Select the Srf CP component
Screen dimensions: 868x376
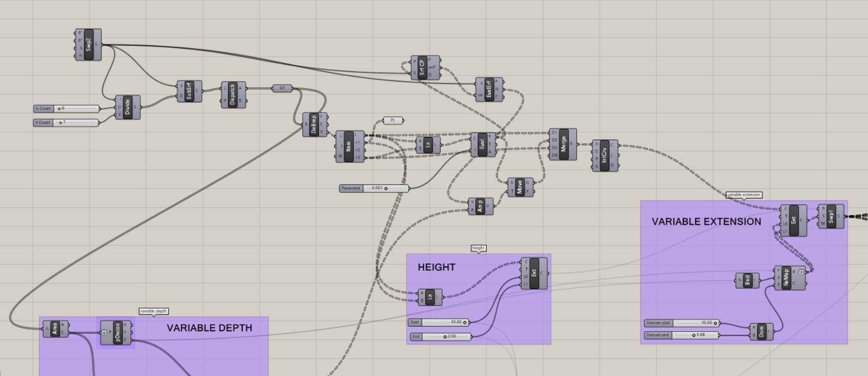pyautogui.click(x=422, y=68)
